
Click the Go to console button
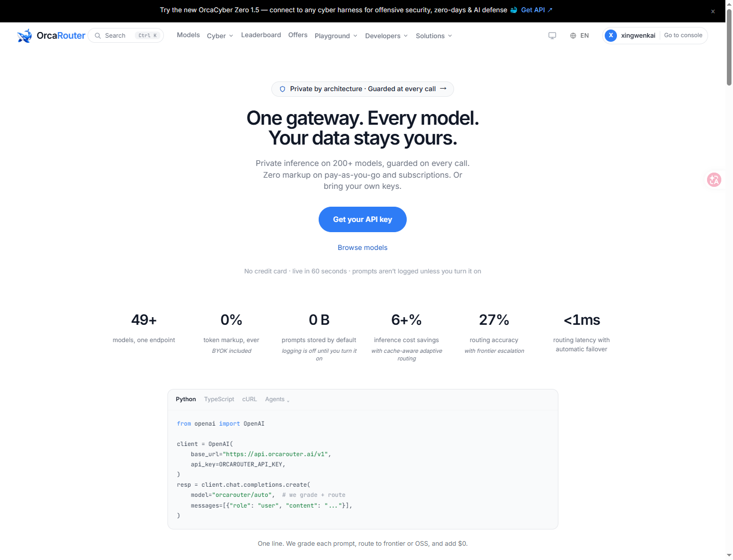(x=683, y=35)
